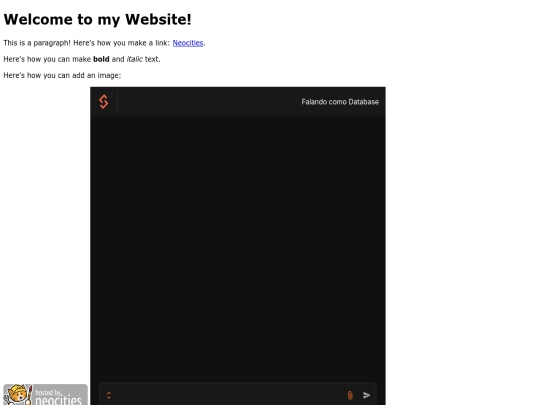Click the 'This is a paragraph!' sentence
This screenshot has width=540, height=405.
tap(37, 43)
